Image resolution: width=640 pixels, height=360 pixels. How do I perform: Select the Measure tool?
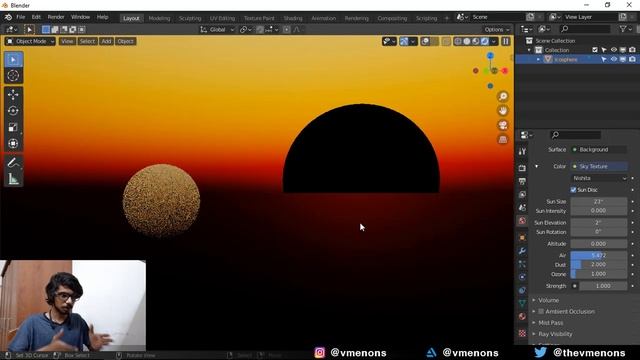13,179
